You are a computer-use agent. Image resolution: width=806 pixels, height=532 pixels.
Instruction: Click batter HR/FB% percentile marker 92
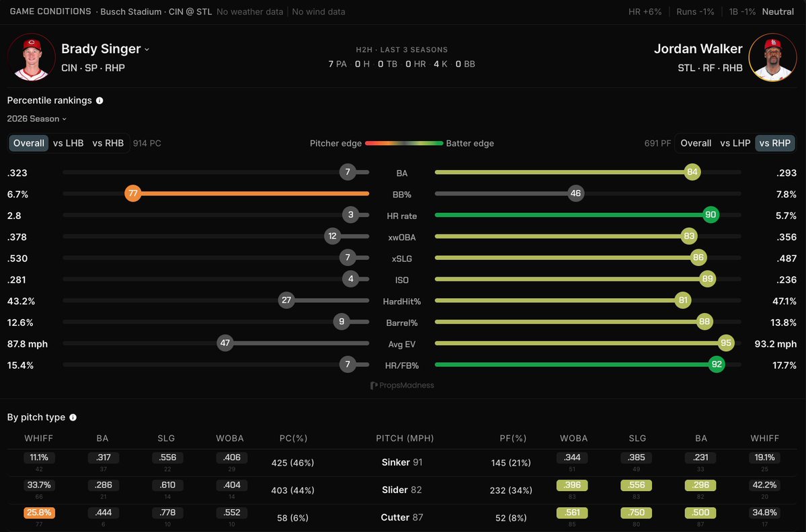pos(717,365)
